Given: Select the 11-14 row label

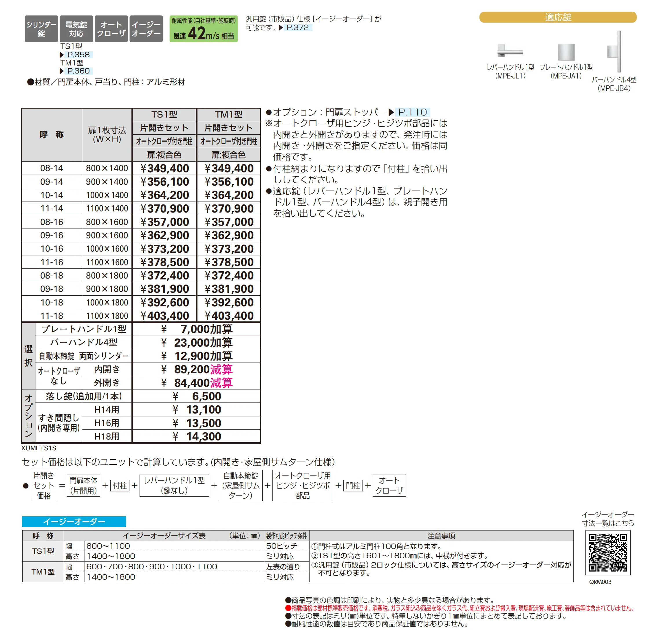Looking at the screenshot, I should point(52,209).
